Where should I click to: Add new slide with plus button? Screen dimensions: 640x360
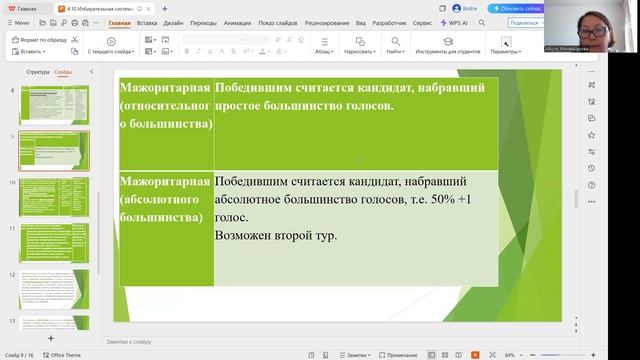click(x=51, y=338)
